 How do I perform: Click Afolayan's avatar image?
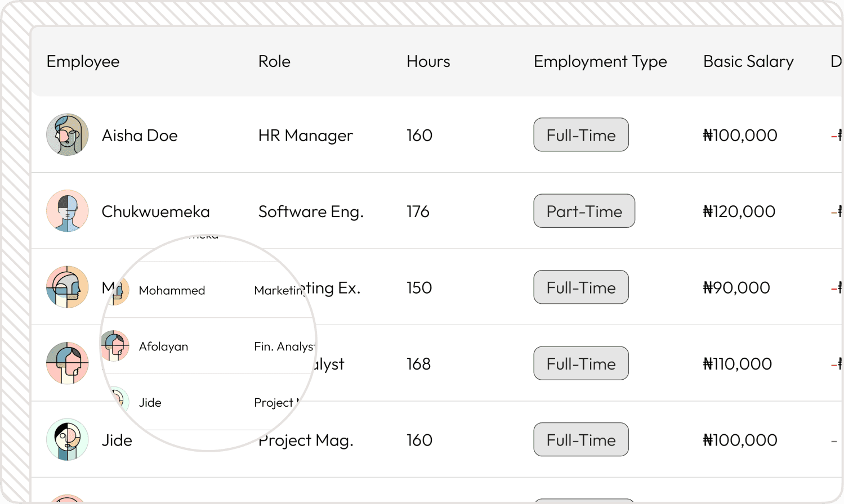(x=67, y=363)
